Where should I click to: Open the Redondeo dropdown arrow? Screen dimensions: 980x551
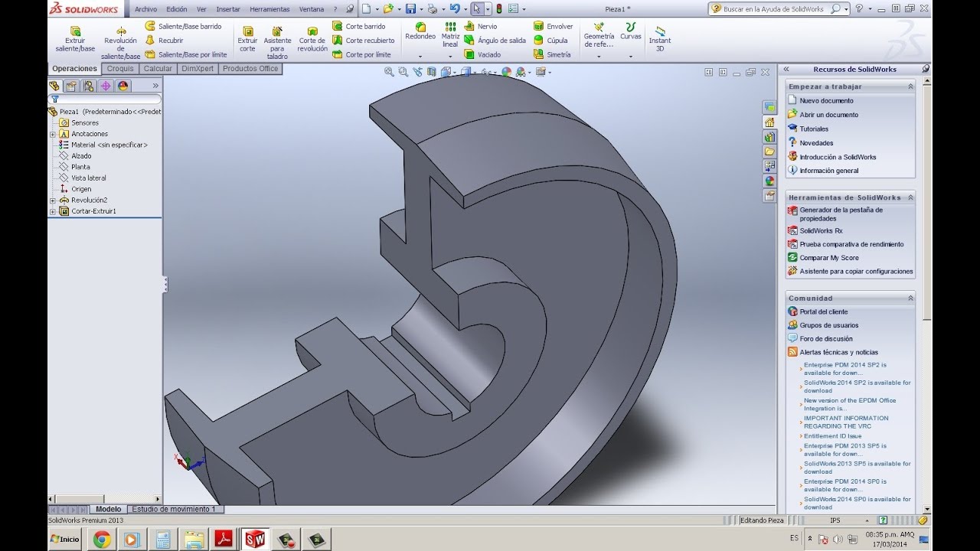[420, 56]
